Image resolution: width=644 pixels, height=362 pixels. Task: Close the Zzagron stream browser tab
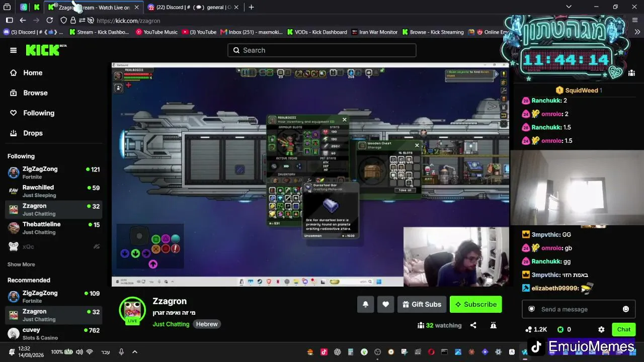(136, 8)
